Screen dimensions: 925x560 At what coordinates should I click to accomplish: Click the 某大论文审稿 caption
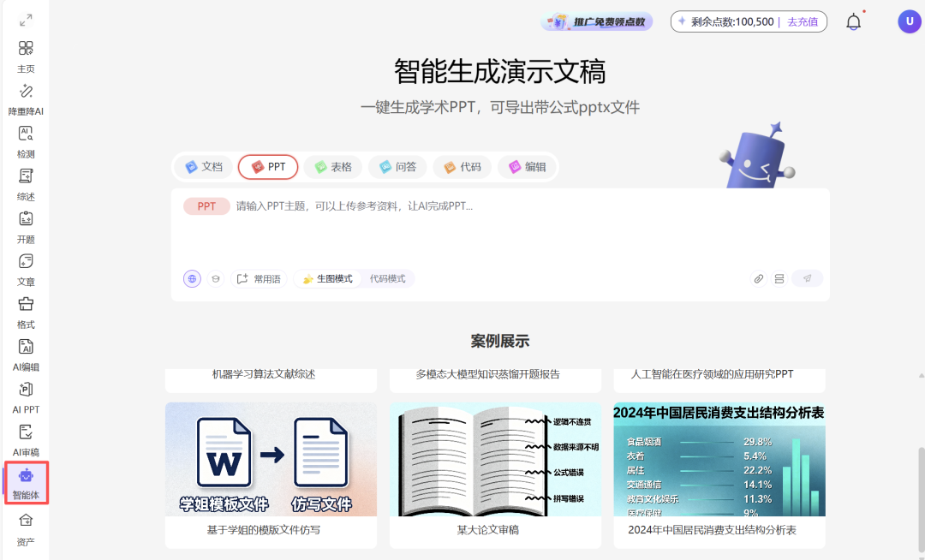(x=488, y=530)
